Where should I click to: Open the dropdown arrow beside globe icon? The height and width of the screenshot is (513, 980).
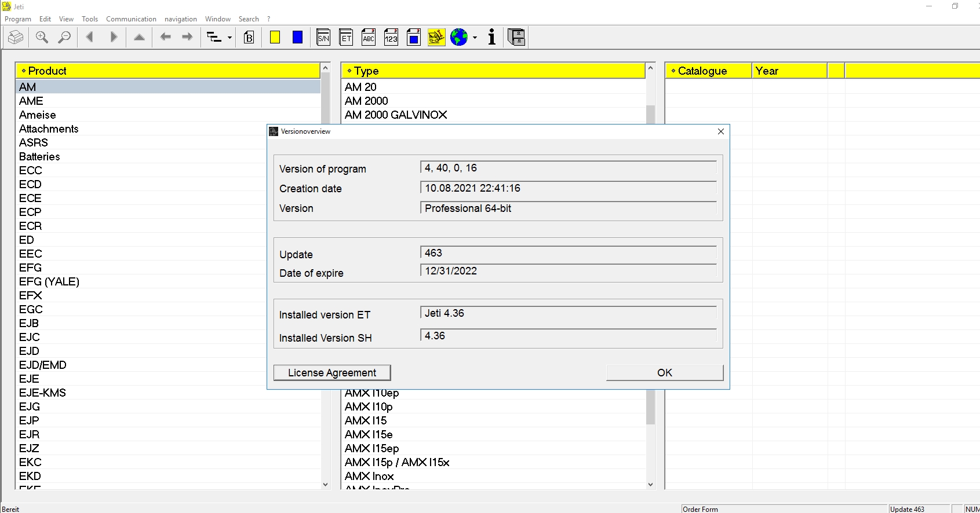point(475,38)
